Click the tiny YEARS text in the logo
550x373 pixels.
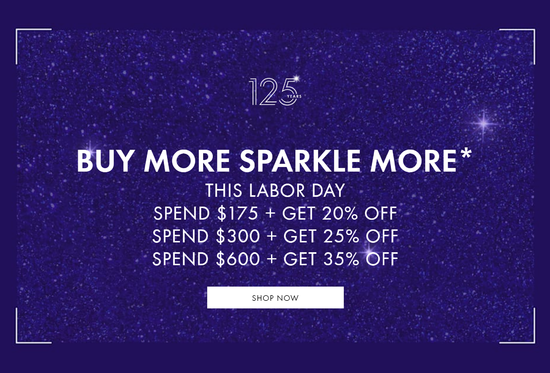coord(294,96)
